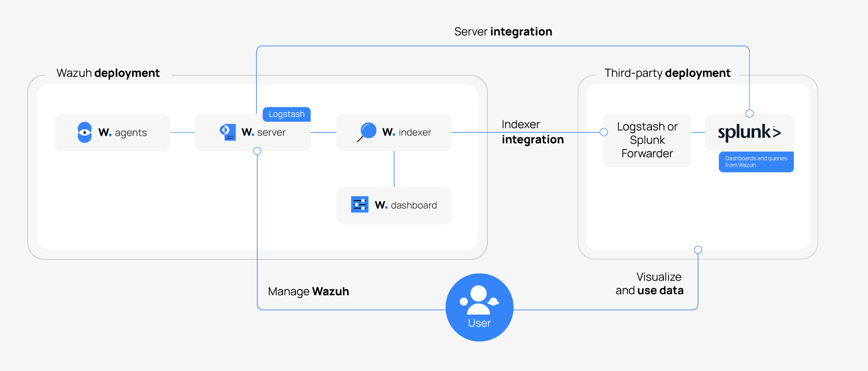Click the Dashboards and queries from Wazuh badge
Viewport: 868px width, 371px height.
click(x=756, y=162)
